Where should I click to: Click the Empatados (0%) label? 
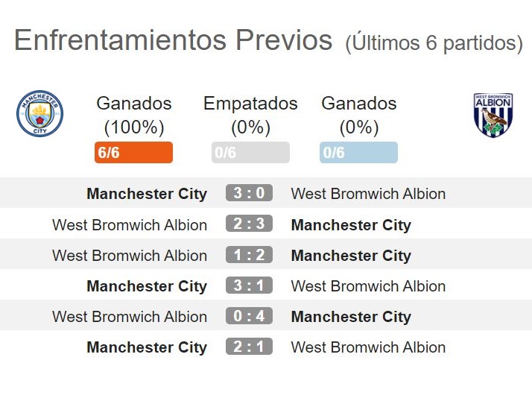[250, 116]
